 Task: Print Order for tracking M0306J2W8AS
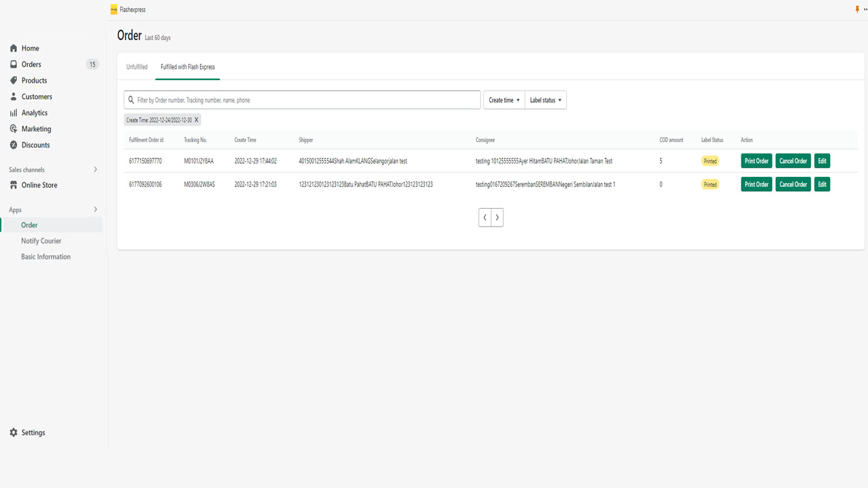pos(756,184)
